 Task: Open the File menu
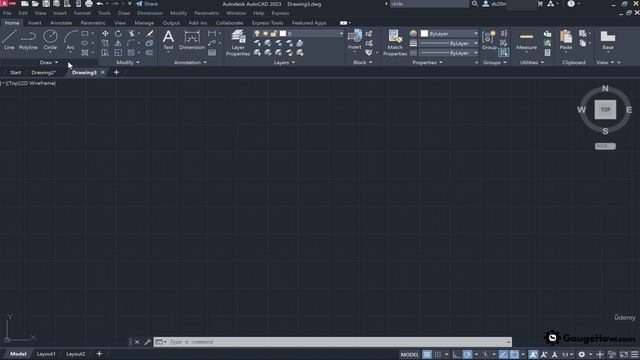coord(7,13)
